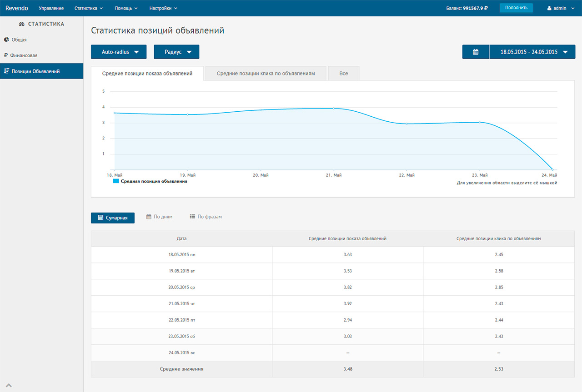This screenshot has height=392, width=582.
Task: Click the sort icon beside Позиции Объявлений
Action: pos(6,71)
